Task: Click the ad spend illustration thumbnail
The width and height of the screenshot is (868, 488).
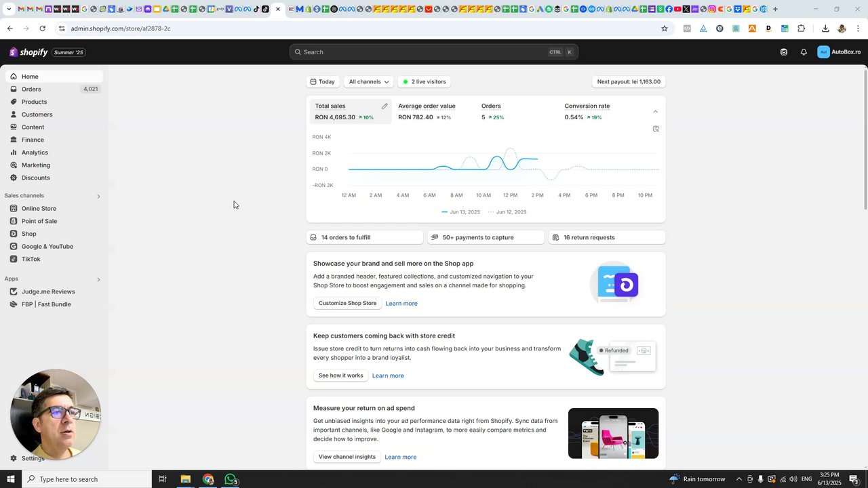Action: click(x=613, y=433)
